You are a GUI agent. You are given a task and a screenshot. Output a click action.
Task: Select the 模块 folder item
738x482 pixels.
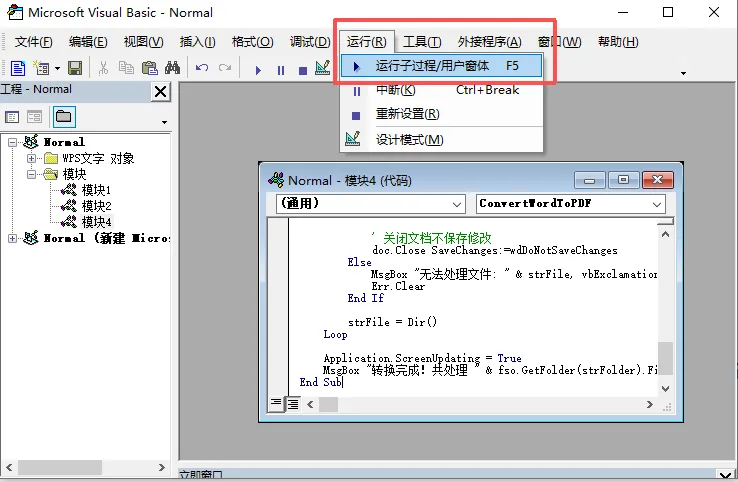[x=74, y=174]
